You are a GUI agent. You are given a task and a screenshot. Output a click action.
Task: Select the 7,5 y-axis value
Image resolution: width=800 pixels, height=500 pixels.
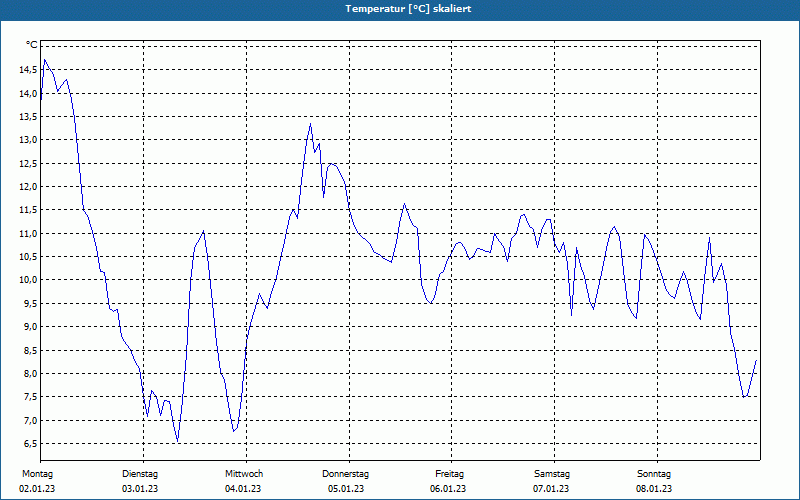30,397
